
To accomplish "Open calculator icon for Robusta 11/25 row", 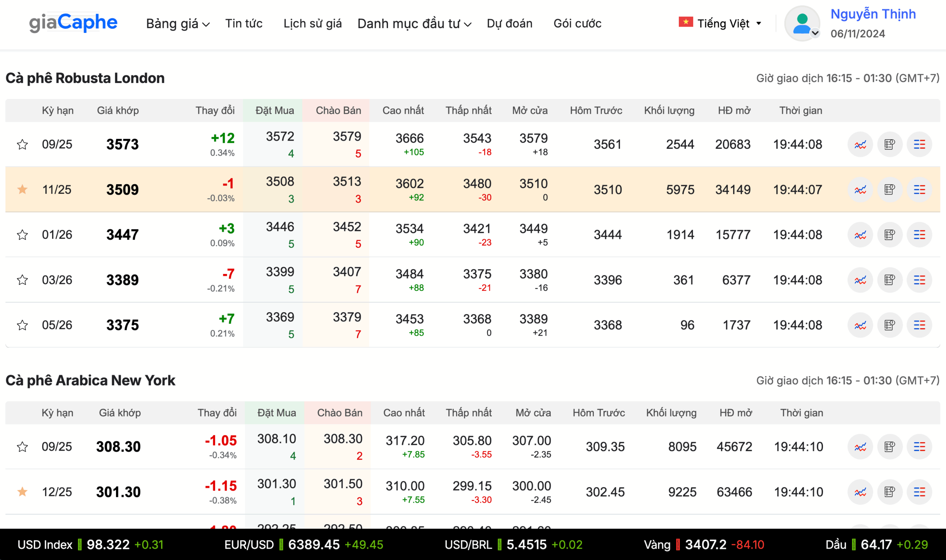I will tap(889, 189).
